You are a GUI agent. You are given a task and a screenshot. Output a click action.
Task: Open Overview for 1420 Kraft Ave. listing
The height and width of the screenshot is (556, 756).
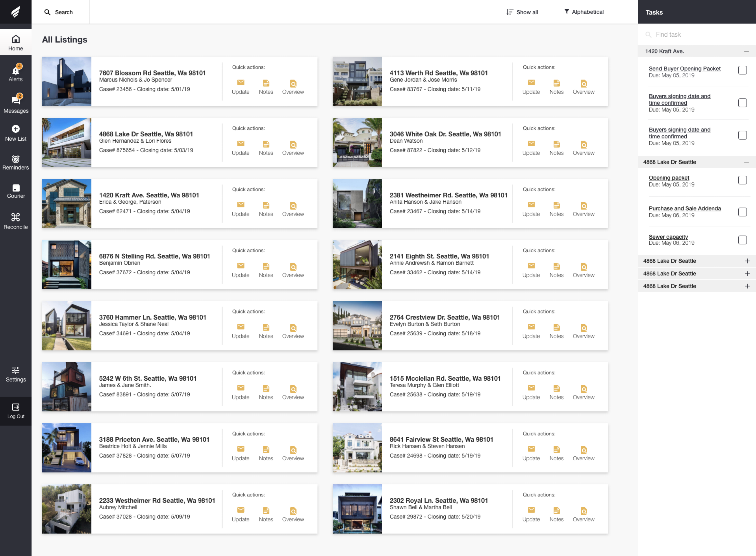293,209
